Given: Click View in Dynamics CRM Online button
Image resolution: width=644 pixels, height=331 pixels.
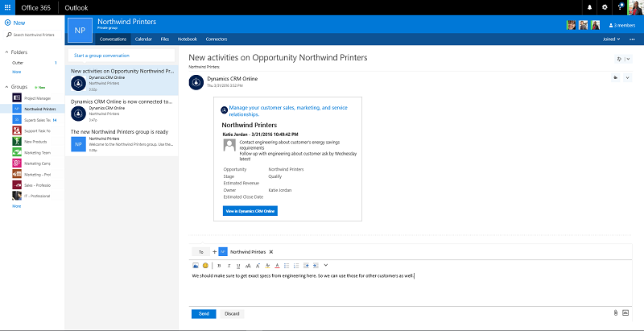Looking at the screenshot, I should 250,210.
